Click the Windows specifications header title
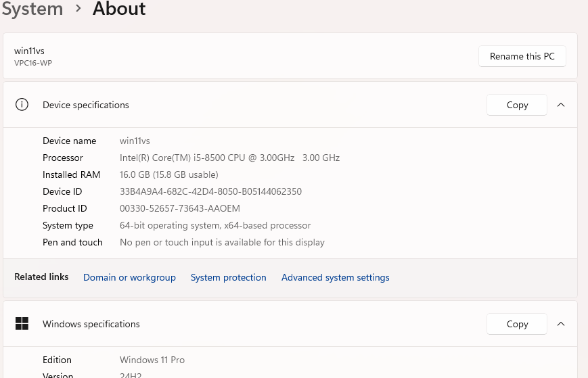Viewport: 588px width, 378px height. click(91, 324)
